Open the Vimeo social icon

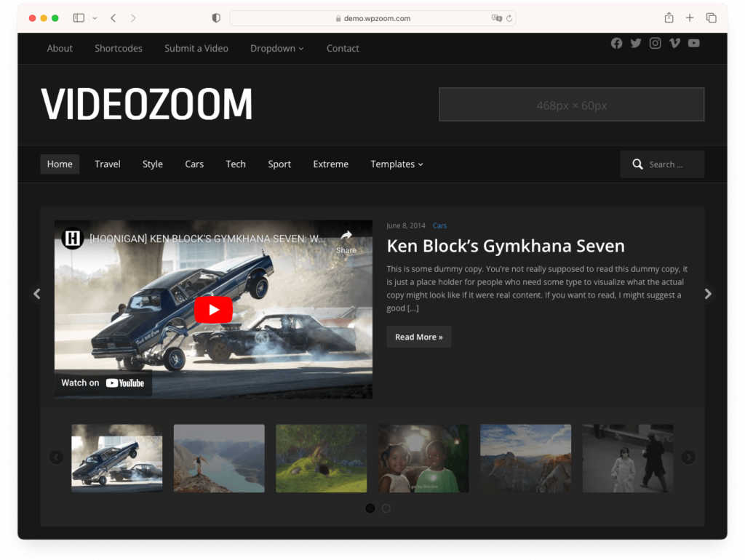(674, 43)
